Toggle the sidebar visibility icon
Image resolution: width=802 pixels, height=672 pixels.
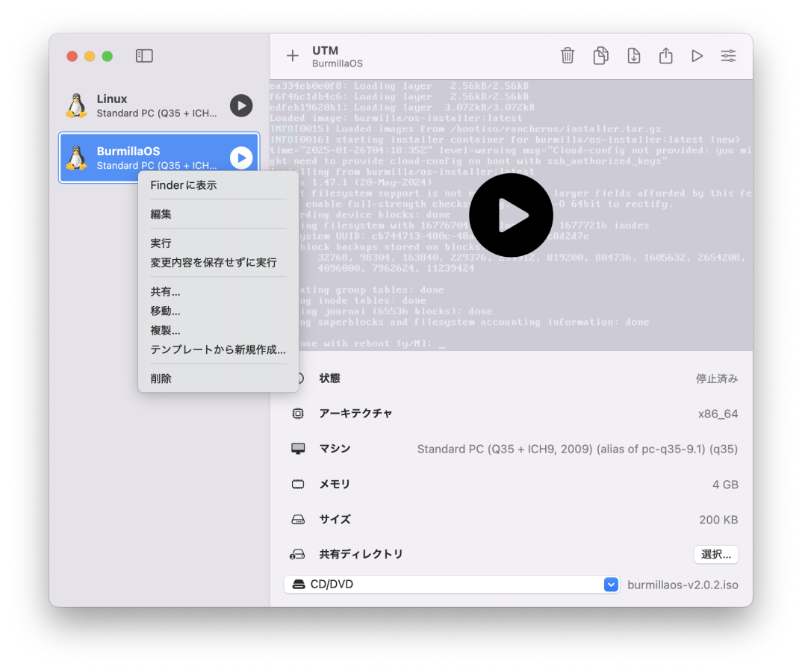[144, 56]
